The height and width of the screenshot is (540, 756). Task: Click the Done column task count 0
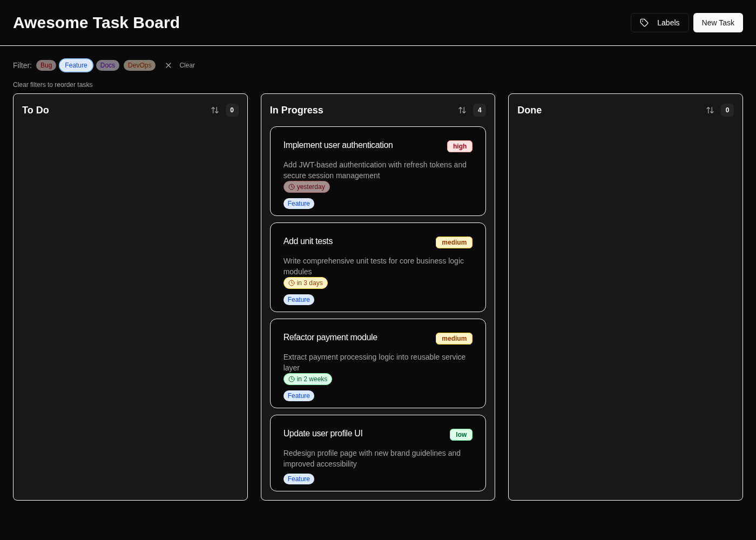point(727,110)
